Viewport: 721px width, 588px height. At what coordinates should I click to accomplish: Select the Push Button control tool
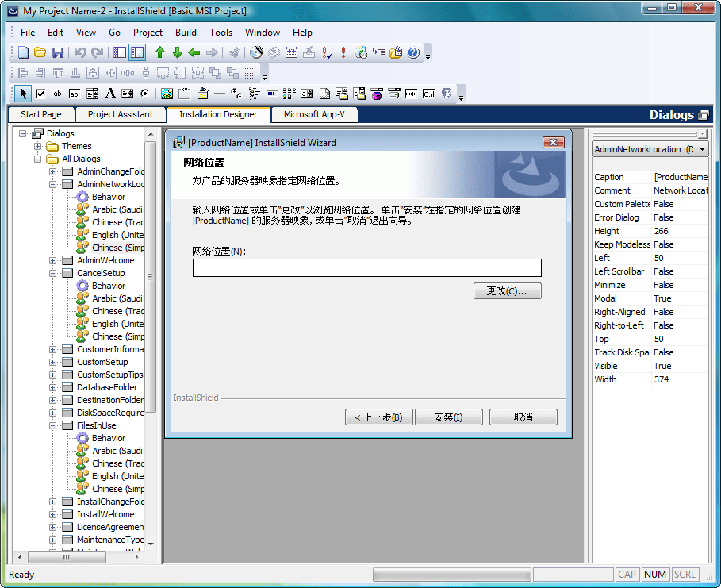57,94
